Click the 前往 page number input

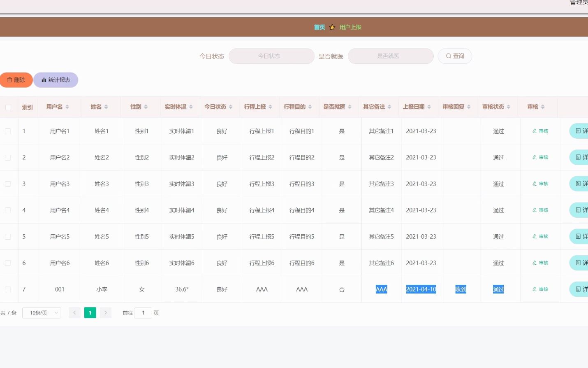click(x=143, y=313)
